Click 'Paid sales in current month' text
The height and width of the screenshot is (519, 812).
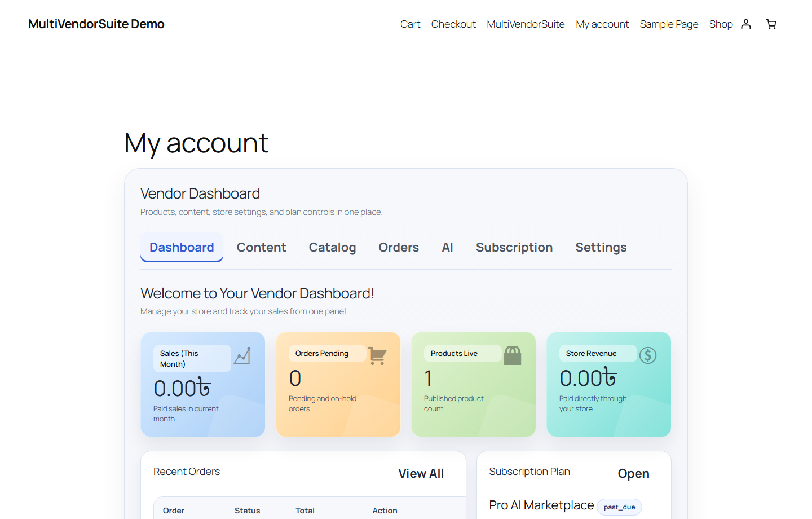point(186,414)
